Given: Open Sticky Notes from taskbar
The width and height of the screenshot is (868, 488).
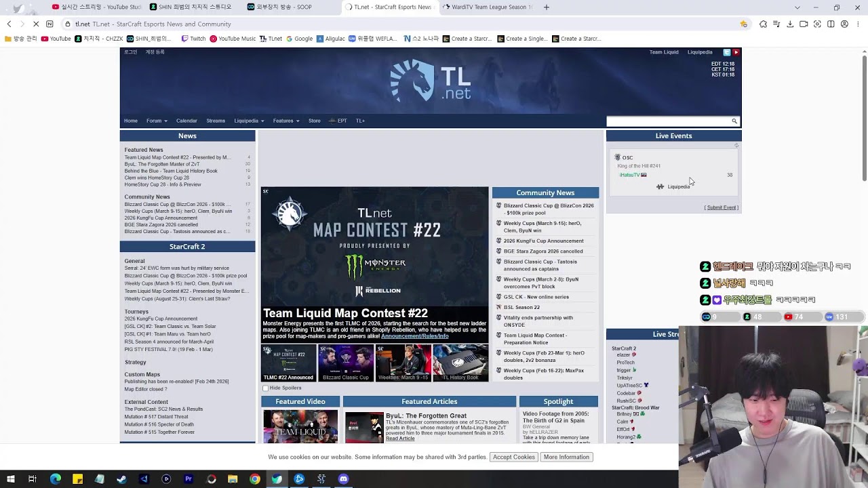Looking at the screenshot, I should [x=78, y=479].
